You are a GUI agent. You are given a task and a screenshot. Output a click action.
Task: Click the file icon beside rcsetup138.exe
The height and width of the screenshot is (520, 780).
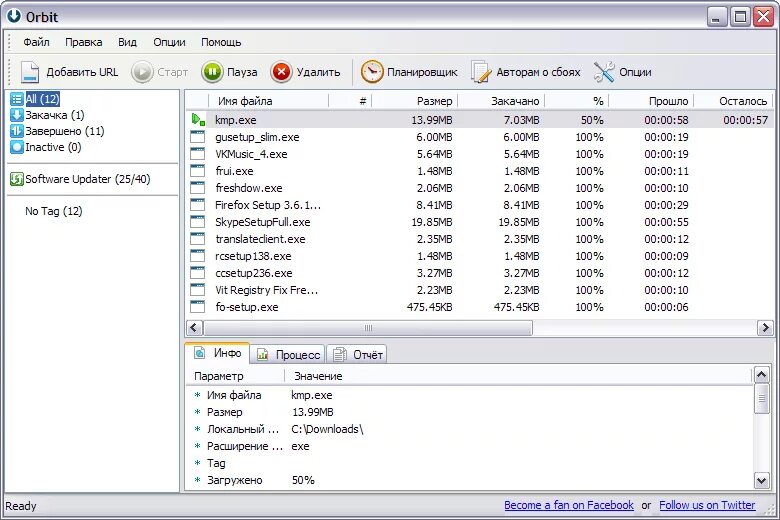point(197,256)
